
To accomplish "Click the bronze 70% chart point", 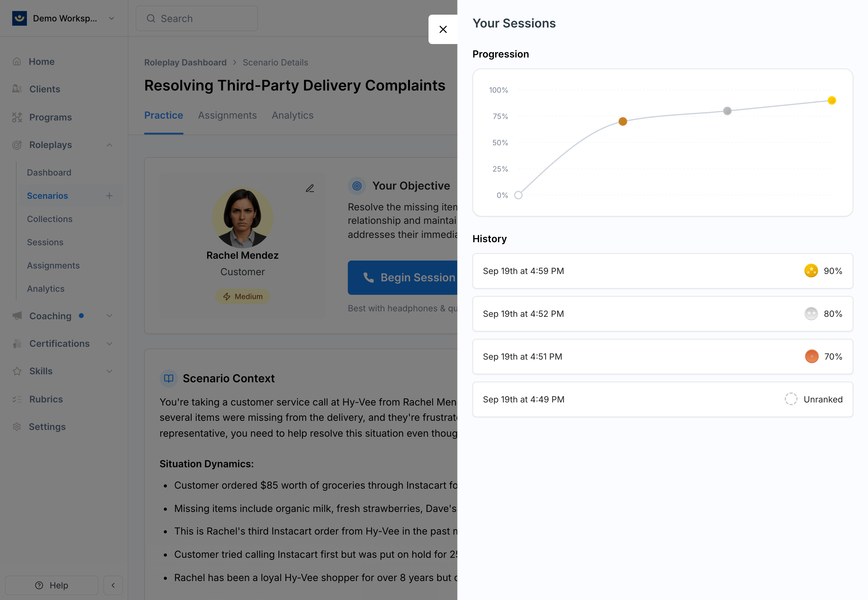I will pyautogui.click(x=623, y=121).
